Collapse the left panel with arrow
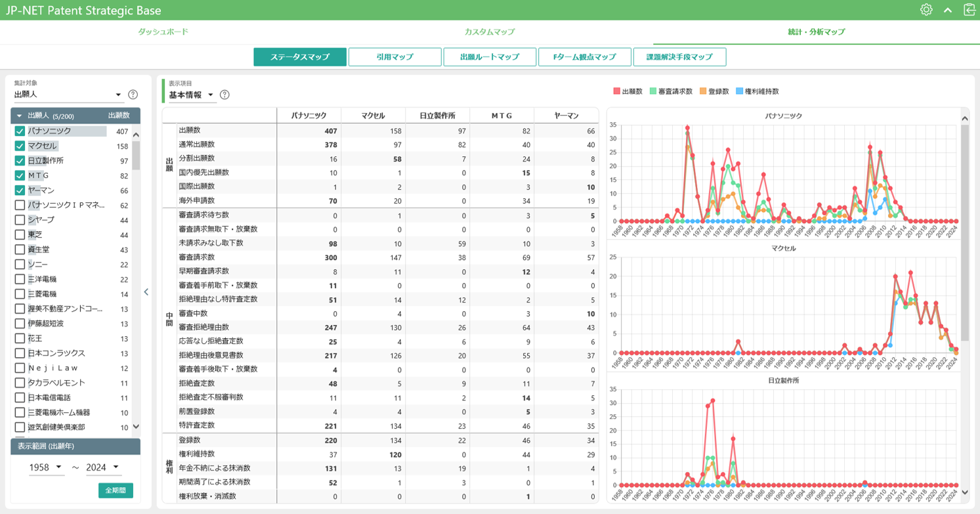980x514 pixels. click(146, 292)
